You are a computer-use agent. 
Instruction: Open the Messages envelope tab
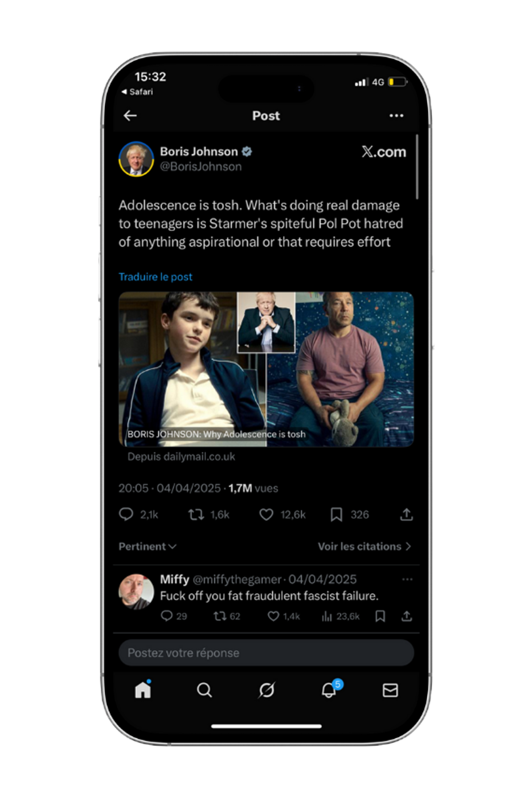click(390, 690)
